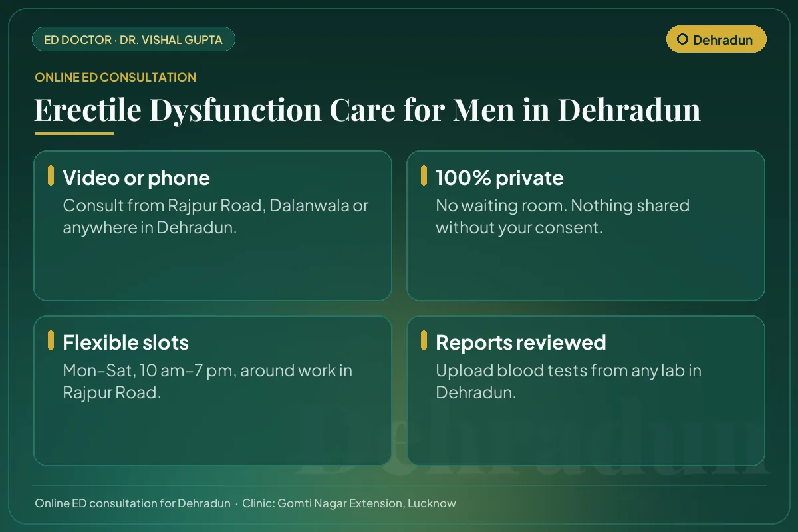Click the Dehradun location badge
This screenshot has width=798, height=532.
(x=716, y=39)
